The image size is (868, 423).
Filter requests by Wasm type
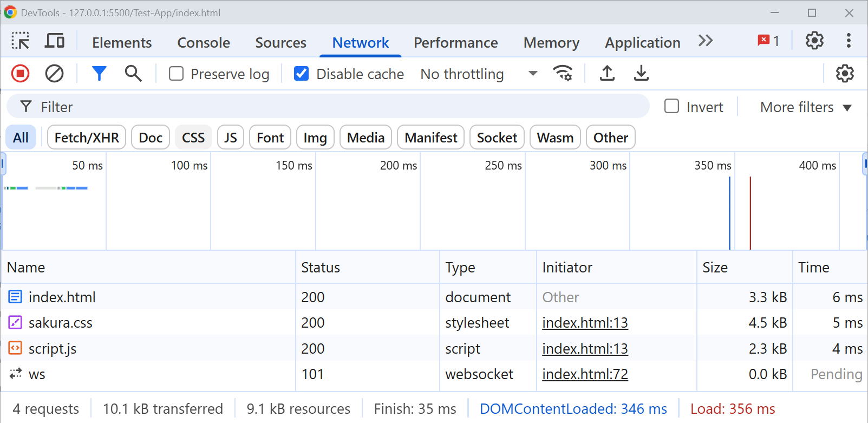point(555,138)
